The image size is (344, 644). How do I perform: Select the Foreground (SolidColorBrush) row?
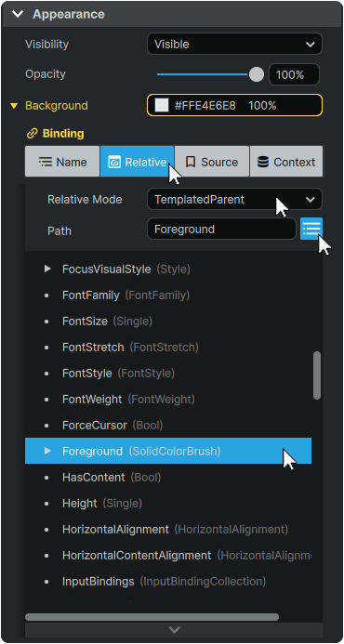coord(168,451)
